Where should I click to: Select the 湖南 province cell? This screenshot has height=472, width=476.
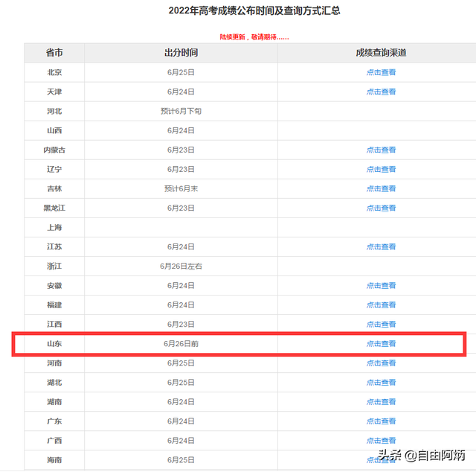pyautogui.click(x=54, y=402)
